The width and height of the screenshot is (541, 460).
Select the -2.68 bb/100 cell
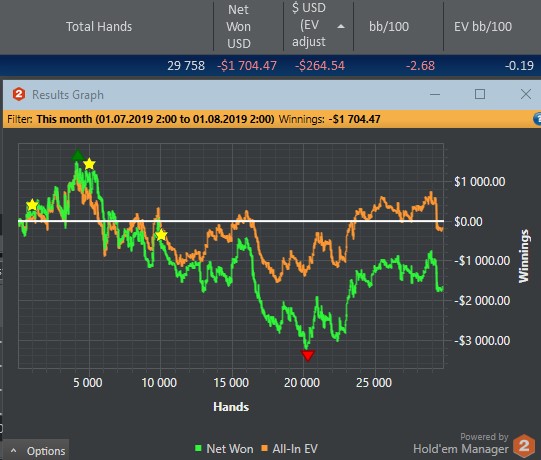coord(420,66)
